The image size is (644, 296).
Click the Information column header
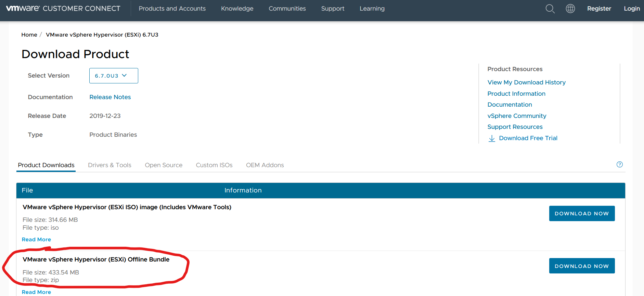point(243,190)
